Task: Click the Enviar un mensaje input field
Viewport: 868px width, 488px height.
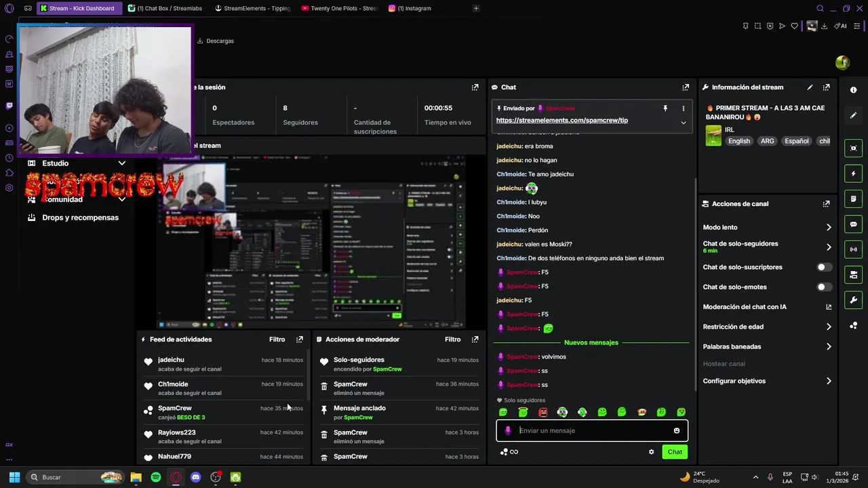Action: pyautogui.click(x=593, y=430)
